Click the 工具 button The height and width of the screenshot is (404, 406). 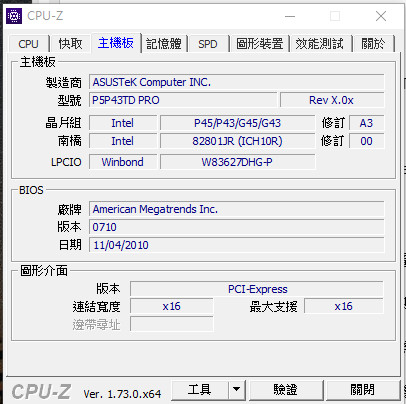coord(200,390)
